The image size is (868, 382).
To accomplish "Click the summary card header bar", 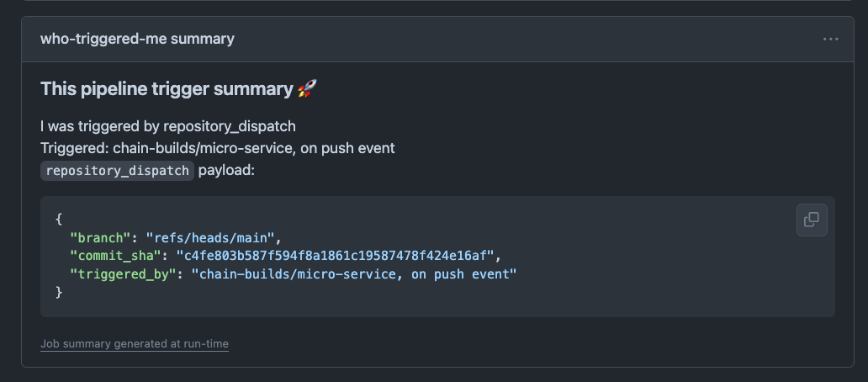I will click(505, 39).
